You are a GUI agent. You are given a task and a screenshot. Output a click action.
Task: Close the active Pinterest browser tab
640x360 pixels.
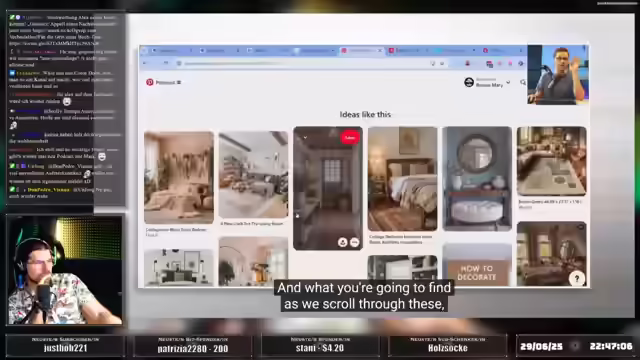pyautogui.click(x=380, y=51)
